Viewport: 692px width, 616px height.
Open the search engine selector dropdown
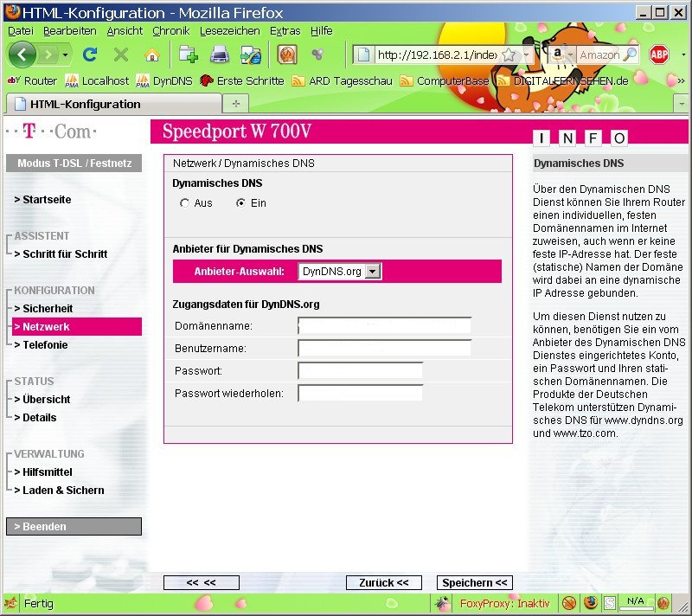click(x=570, y=55)
